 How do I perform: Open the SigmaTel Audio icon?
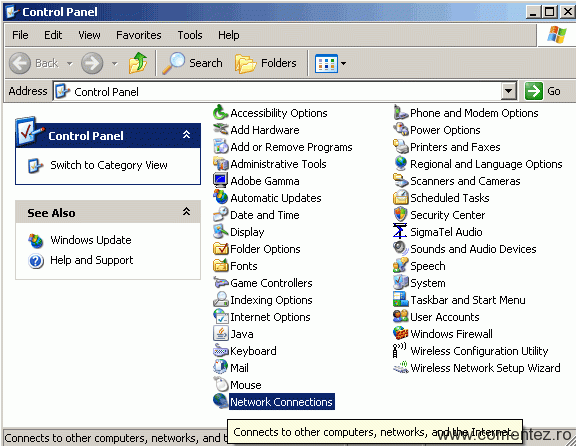tap(400, 231)
